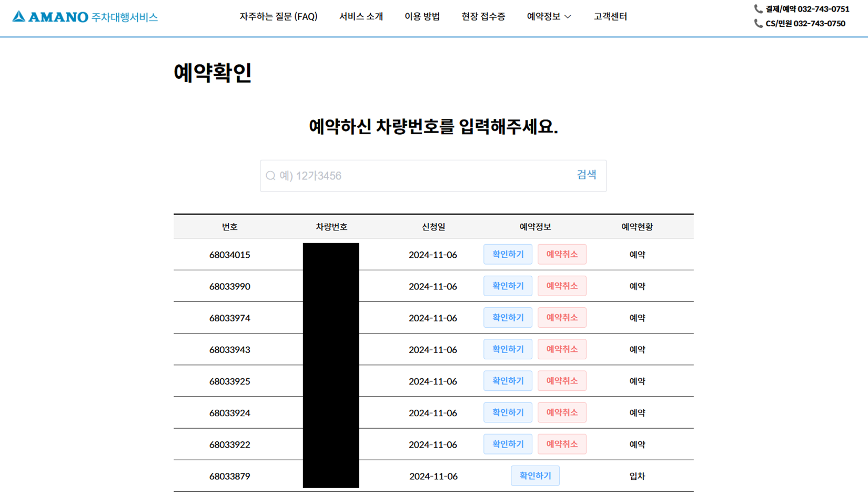
Task: Click the 번호 column header
Action: tap(229, 227)
